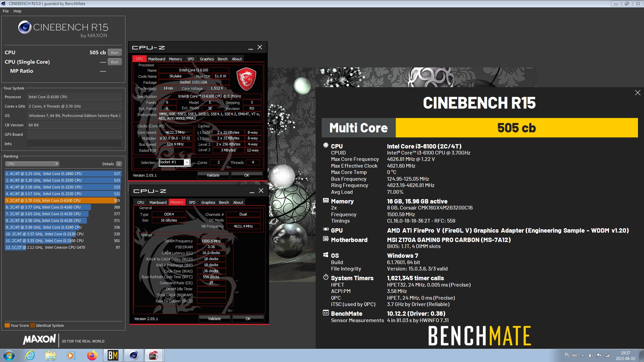Click the yellow 505 cb score bar
Viewport: 644px width, 362px height.
click(x=517, y=128)
